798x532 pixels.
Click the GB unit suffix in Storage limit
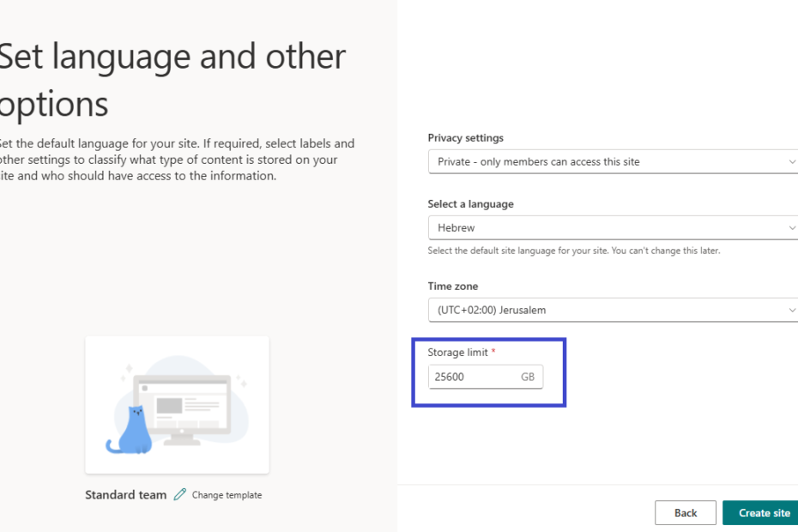(x=528, y=377)
